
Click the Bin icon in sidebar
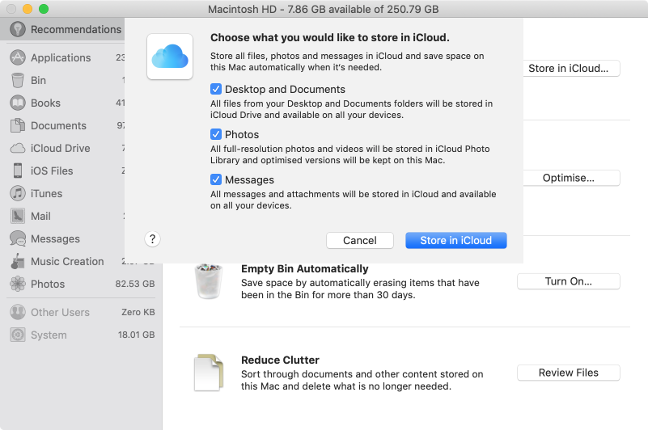[x=18, y=80]
